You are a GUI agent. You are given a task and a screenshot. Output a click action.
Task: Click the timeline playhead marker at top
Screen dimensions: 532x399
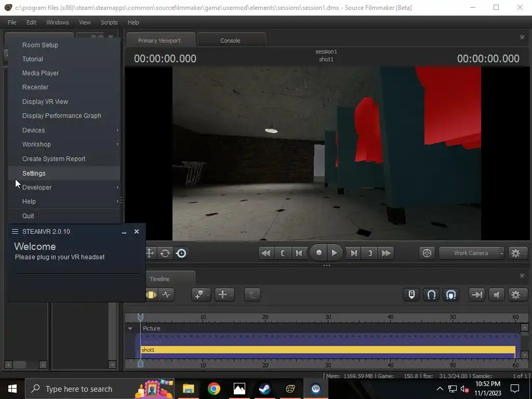(140, 317)
